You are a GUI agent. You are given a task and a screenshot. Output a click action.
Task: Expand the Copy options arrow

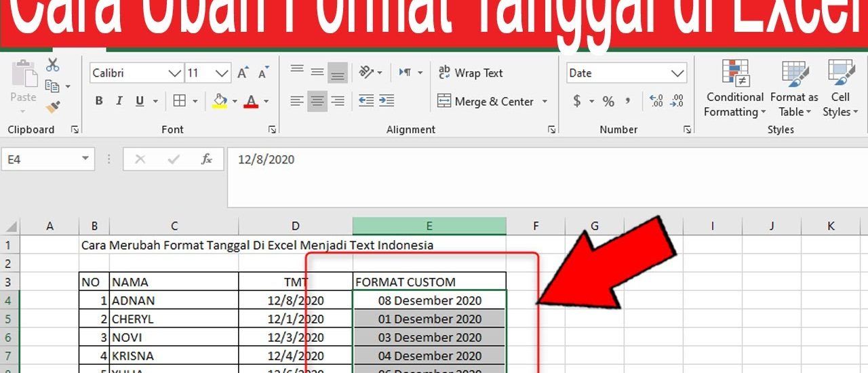(x=67, y=86)
